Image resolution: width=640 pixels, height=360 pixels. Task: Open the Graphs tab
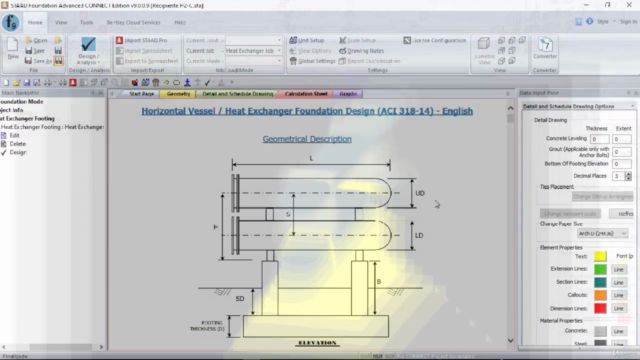(348, 94)
